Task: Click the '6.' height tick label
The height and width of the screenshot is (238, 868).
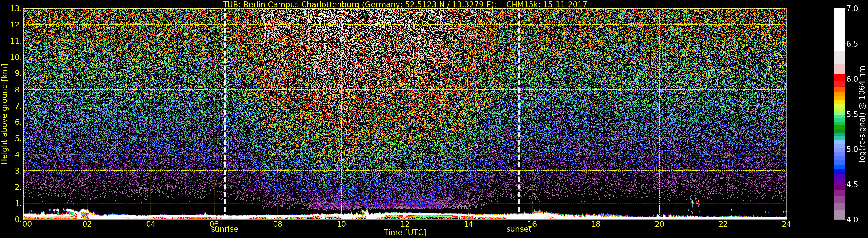Action: coord(18,122)
